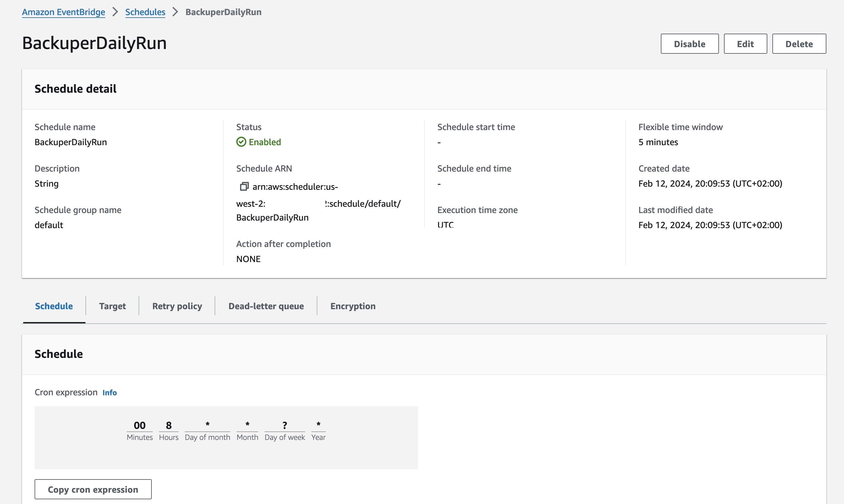Select the Schedule group name value default

click(x=49, y=225)
